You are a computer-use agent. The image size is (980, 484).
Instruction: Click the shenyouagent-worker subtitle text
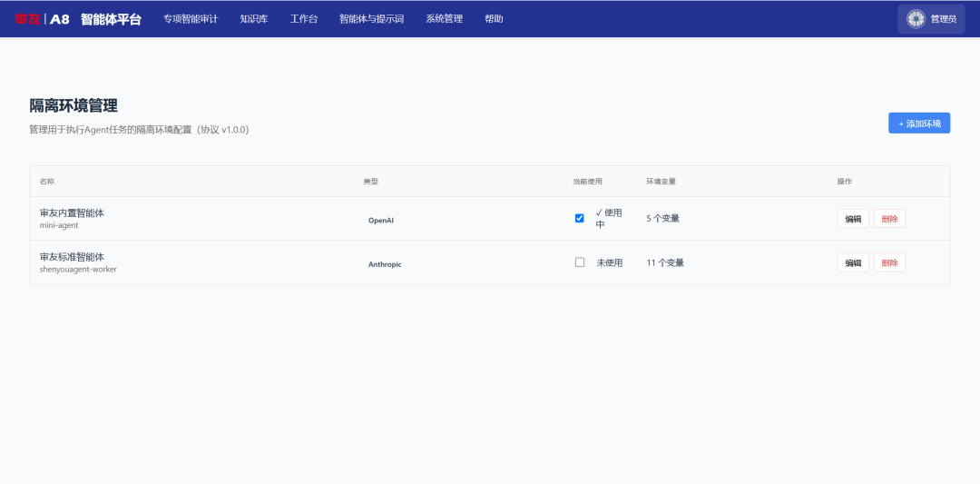78,270
